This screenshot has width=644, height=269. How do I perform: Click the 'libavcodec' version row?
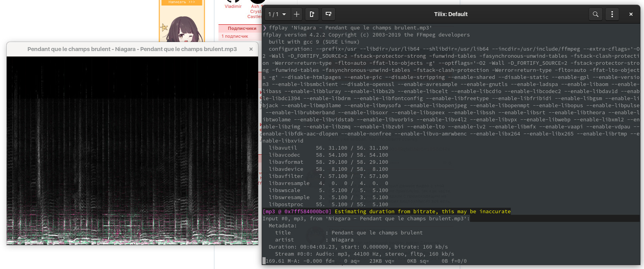click(328, 155)
